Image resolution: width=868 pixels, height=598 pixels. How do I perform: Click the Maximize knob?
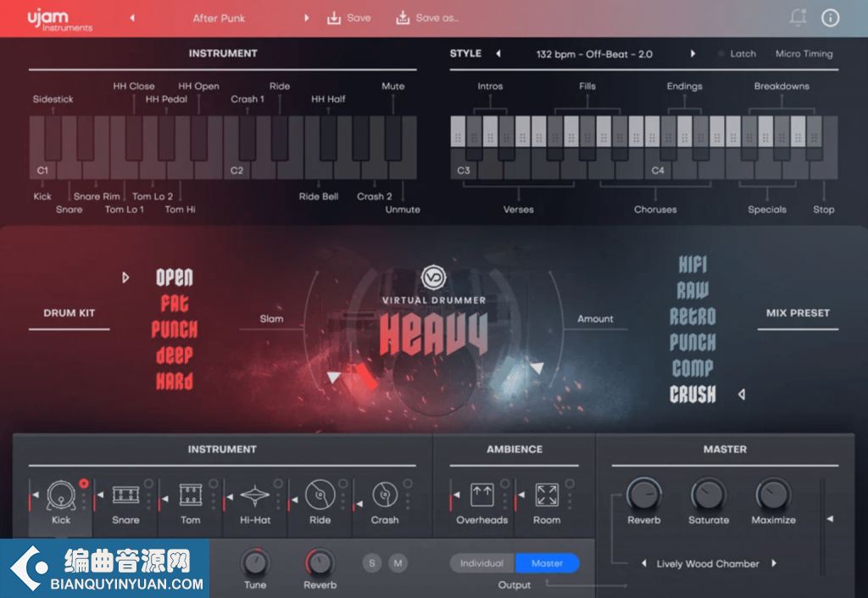point(773,494)
